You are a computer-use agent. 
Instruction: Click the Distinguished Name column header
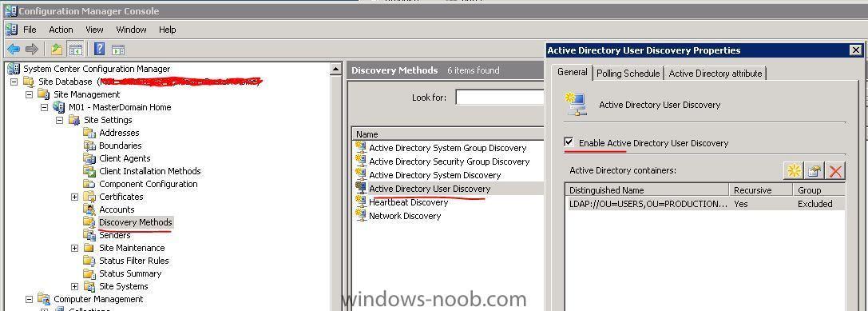(x=647, y=190)
